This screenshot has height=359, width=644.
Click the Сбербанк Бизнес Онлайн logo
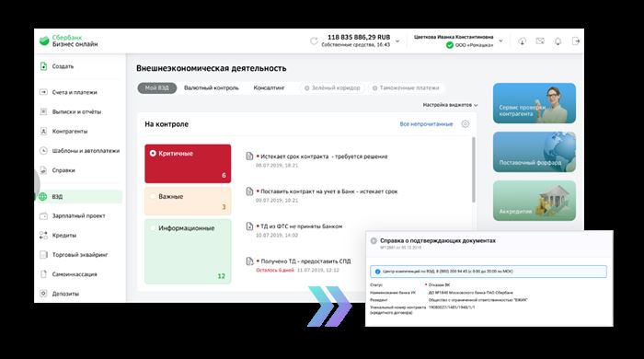(68, 41)
